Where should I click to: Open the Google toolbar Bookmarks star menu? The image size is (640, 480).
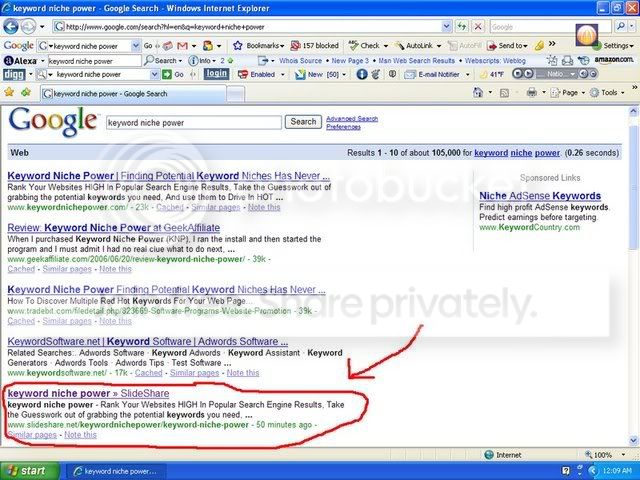tap(258, 46)
